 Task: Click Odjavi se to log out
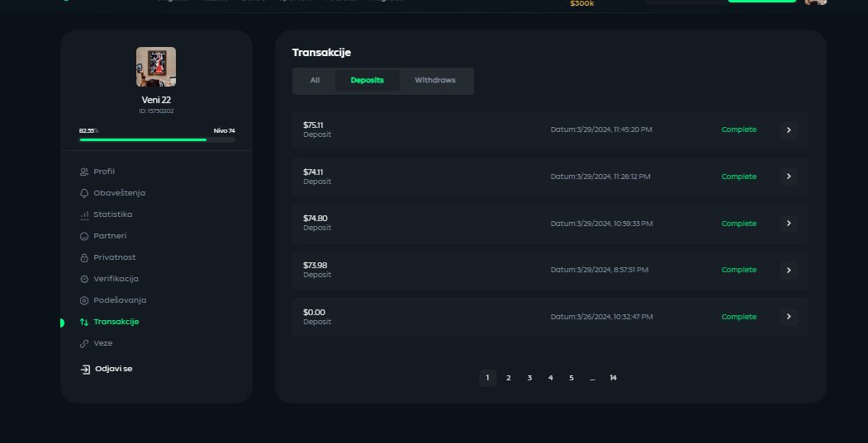(x=113, y=369)
